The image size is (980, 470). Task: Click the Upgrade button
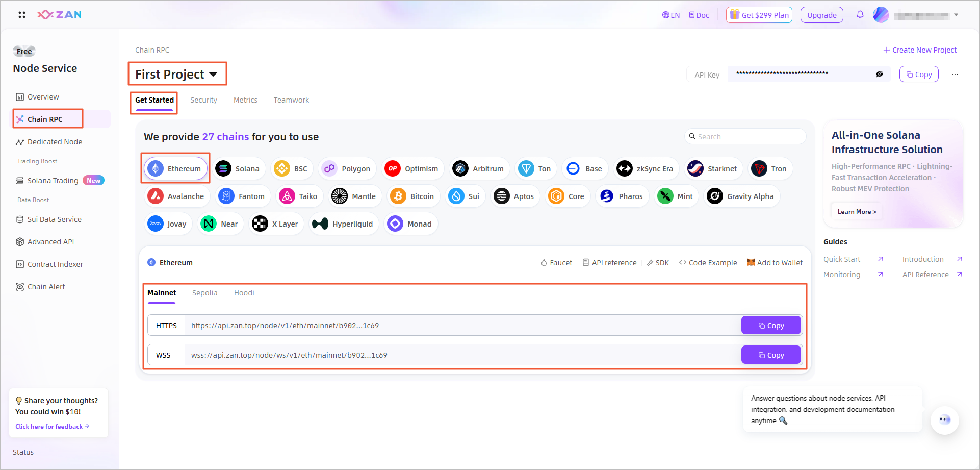(x=822, y=15)
